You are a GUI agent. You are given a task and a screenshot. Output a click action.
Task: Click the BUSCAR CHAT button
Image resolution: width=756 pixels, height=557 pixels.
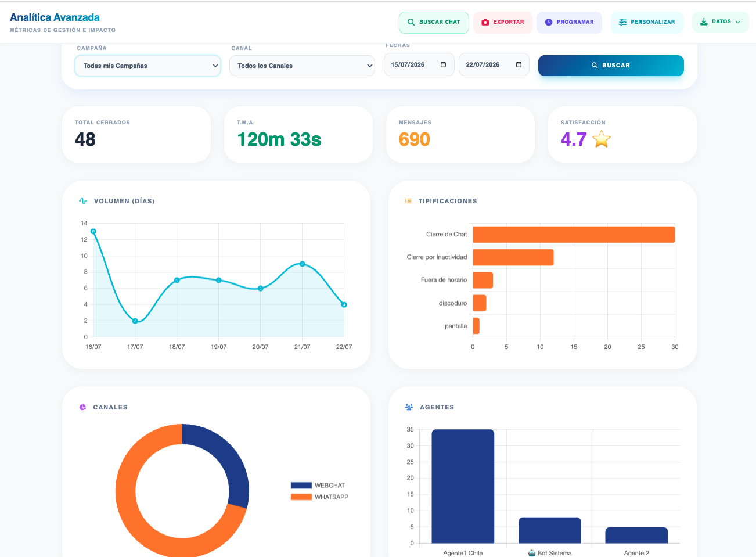point(434,22)
